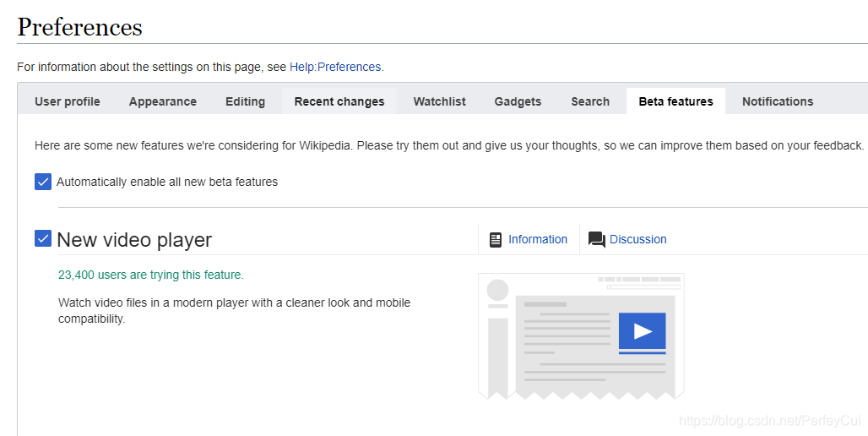Select the Recent changes tab

[x=339, y=101]
